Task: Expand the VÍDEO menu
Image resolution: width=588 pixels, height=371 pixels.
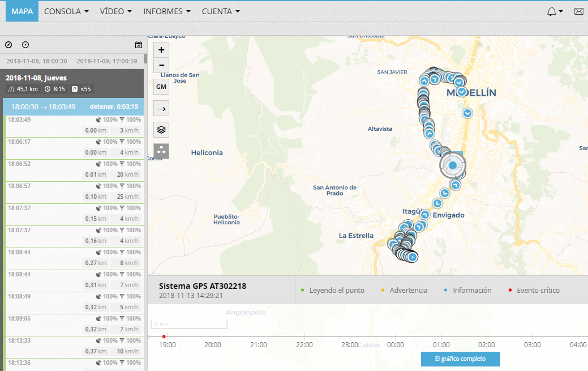Action: (116, 11)
